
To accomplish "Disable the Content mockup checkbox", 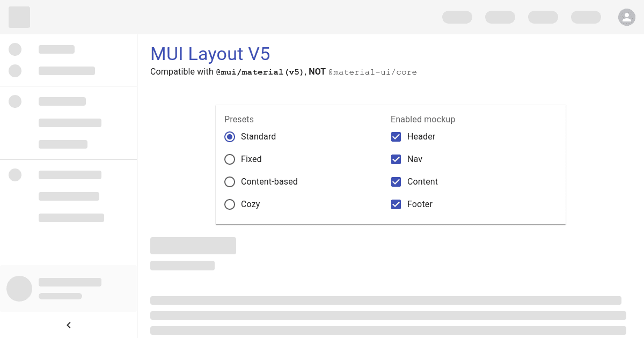I will [x=396, y=182].
